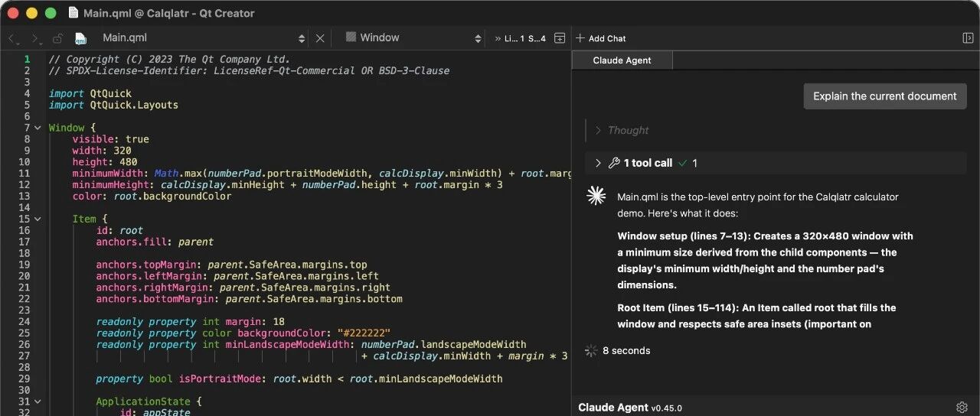Screen dimensions: 980x416
Task: Click the spinner next to 8 seconds
Action: [x=591, y=351]
